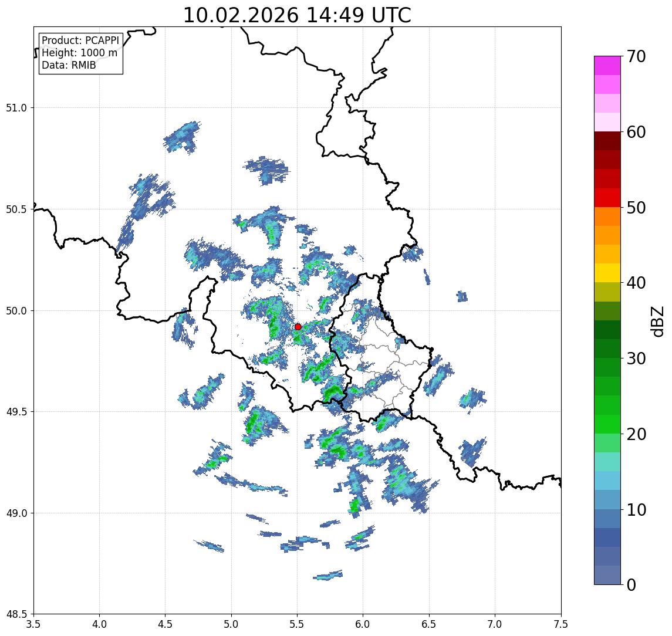672x636 pixels.
Task: Click the "Height: 1000 m" text
Action: click(79, 53)
